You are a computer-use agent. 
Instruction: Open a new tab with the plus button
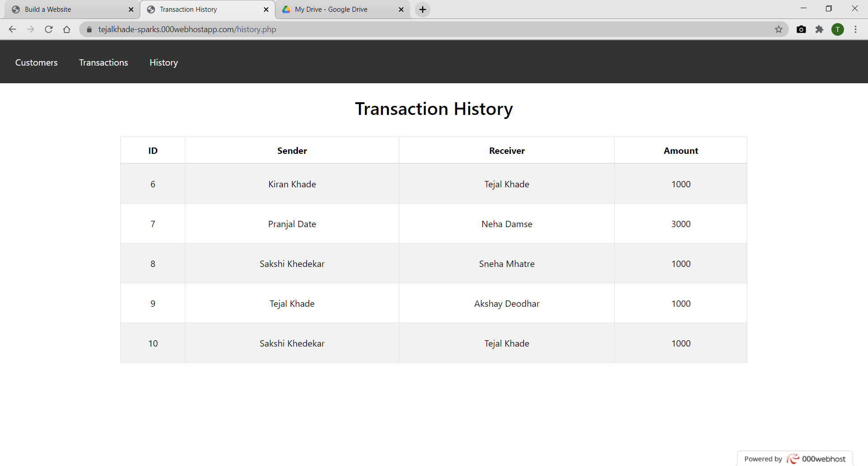422,9
